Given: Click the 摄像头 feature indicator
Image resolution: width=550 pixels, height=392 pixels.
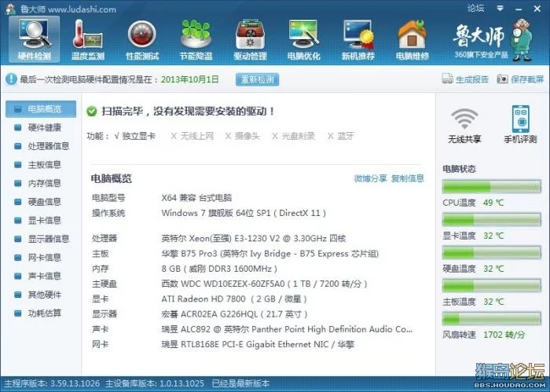Looking at the screenshot, I should click(242, 136).
